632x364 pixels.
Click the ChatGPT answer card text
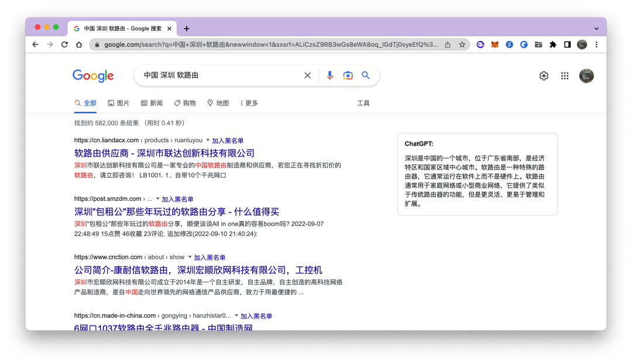(475, 181)
